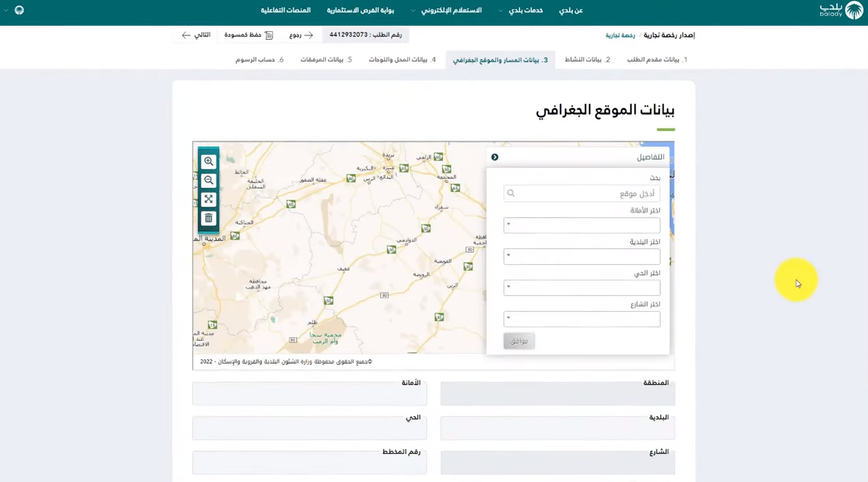Switch to the بيانات المرفقات tab

pos(327,59)
